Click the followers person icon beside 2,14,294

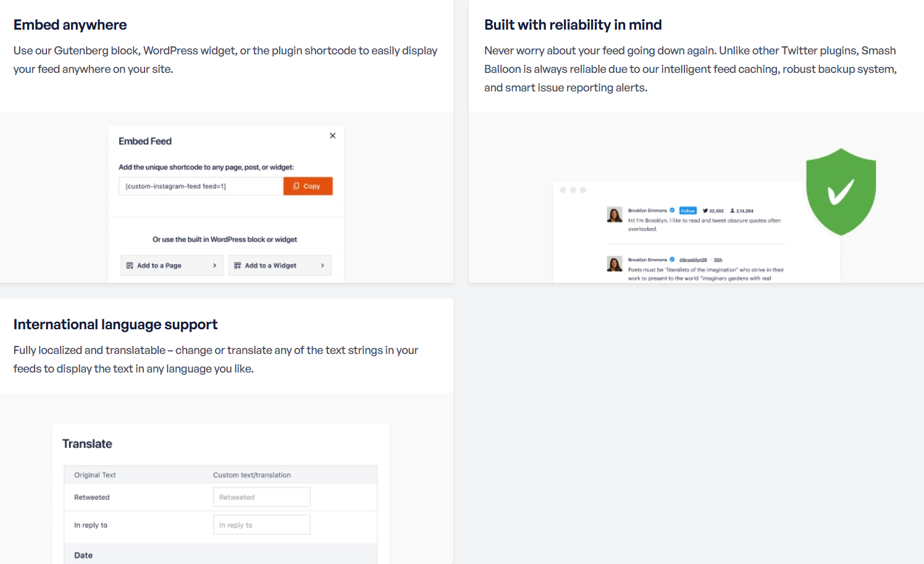[733, 211]
